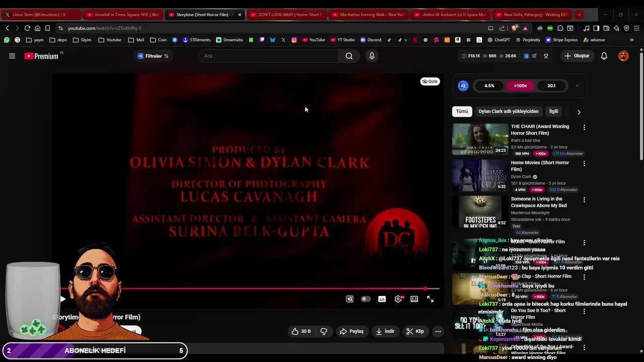
Task: Open the notifications bell
Action: pyautogui.click(x=604, y=56)
